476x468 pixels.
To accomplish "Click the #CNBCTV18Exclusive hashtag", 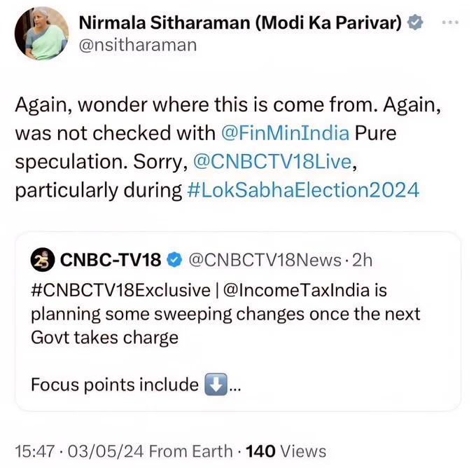I will [120, 290].
